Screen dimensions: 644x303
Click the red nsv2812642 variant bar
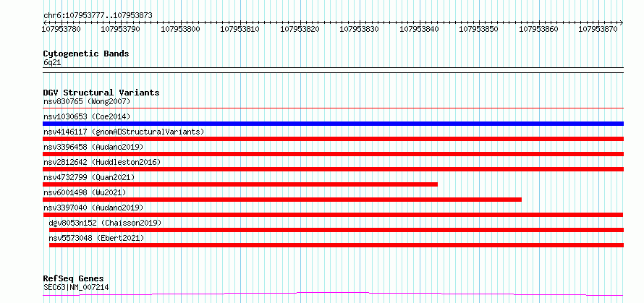tap(333, 169)
